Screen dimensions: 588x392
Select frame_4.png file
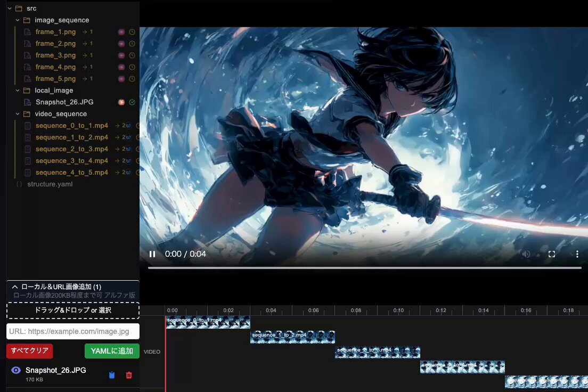coord(55,67)
